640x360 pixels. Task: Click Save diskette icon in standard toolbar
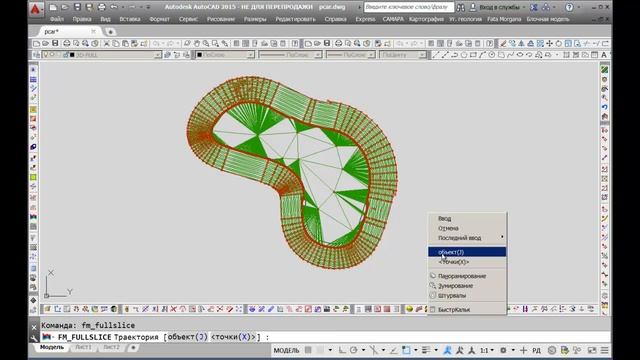coord(55,43)
